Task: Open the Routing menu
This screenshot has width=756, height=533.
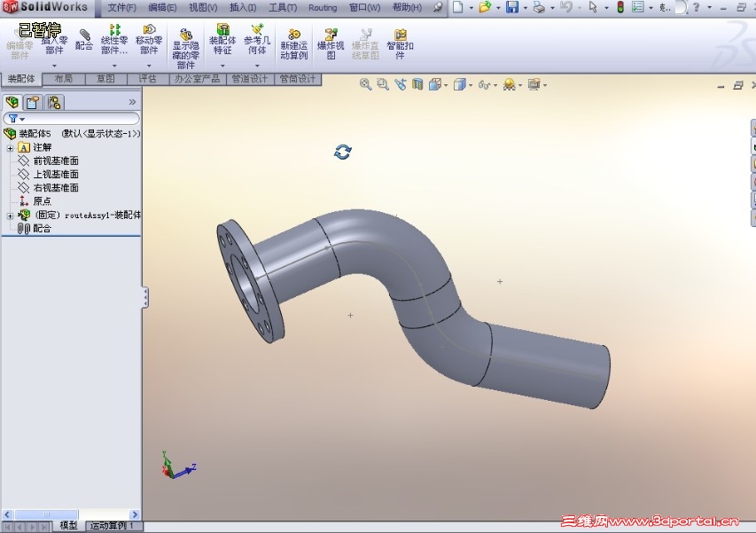Action: [323, 8]
